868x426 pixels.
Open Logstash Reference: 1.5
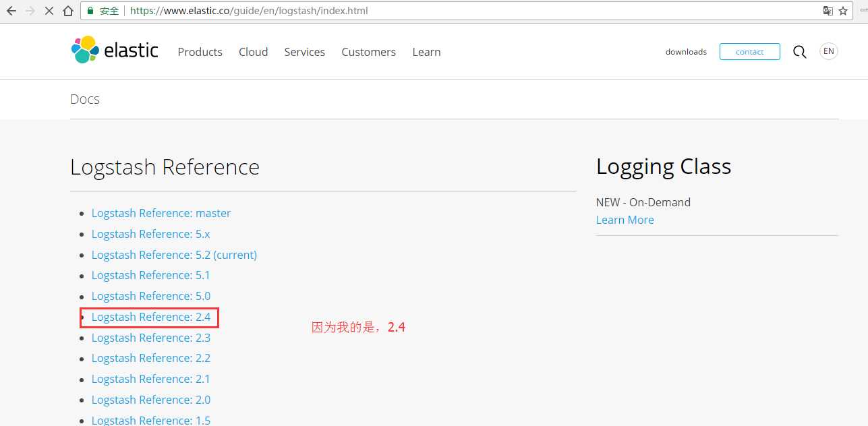point(151,420)
